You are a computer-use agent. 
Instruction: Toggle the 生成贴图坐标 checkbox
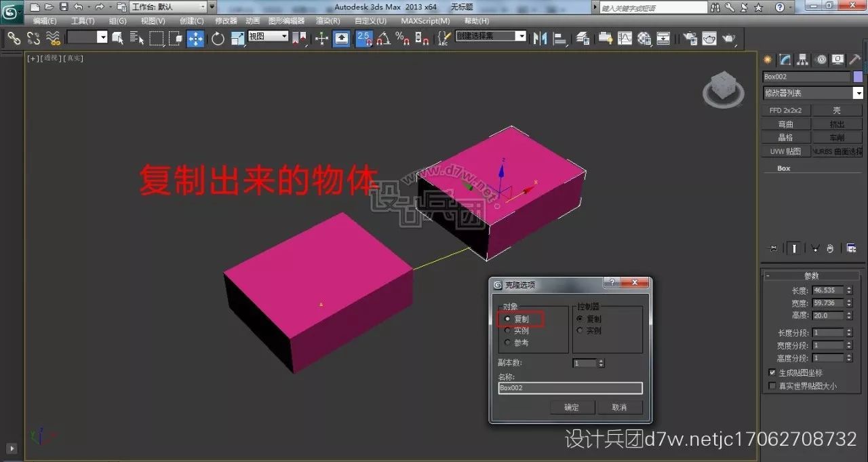(x=772, y=372)
